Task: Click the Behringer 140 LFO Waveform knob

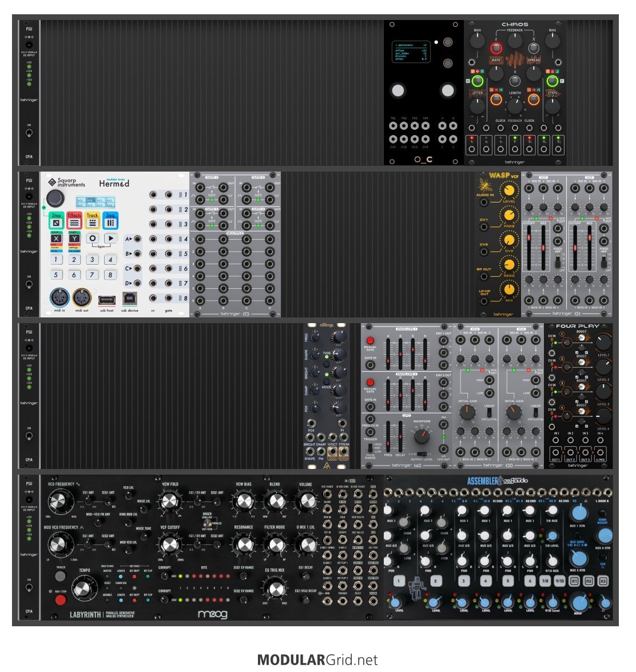Action: click(x=422, y=436)
